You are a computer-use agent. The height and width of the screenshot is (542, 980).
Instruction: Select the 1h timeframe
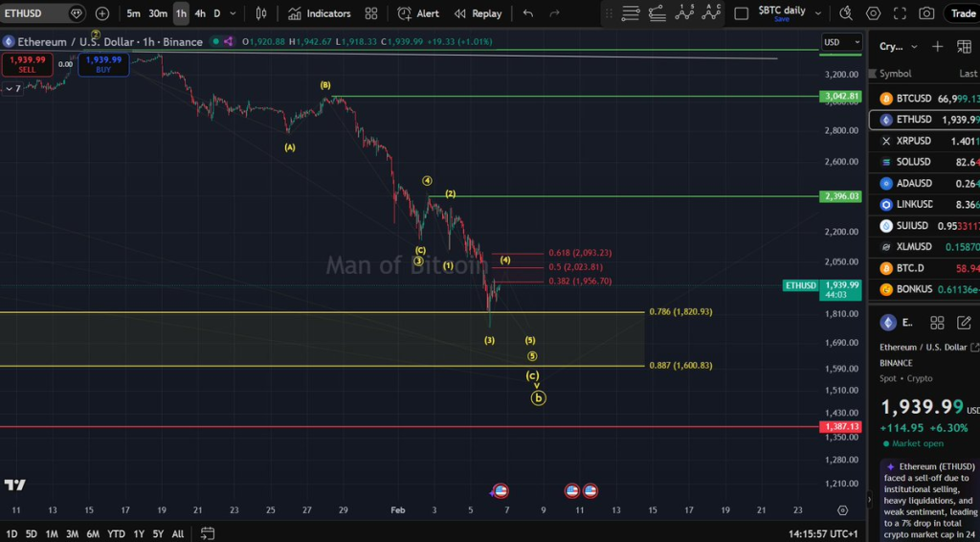[181, 13]
